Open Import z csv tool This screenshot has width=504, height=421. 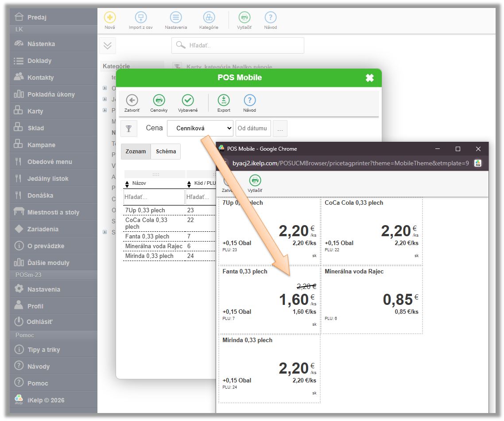(141, 18)
